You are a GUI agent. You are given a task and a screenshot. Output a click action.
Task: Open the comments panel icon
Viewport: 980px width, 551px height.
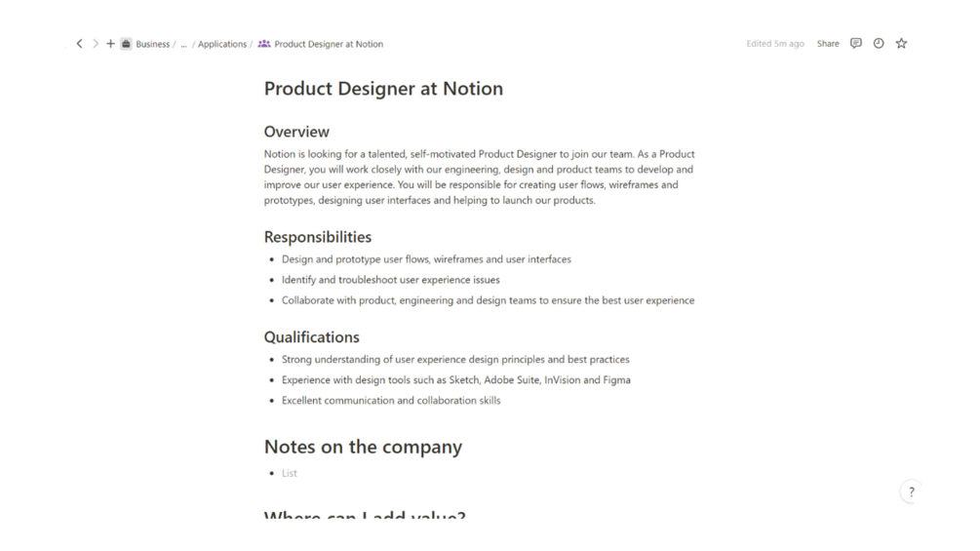856,44
